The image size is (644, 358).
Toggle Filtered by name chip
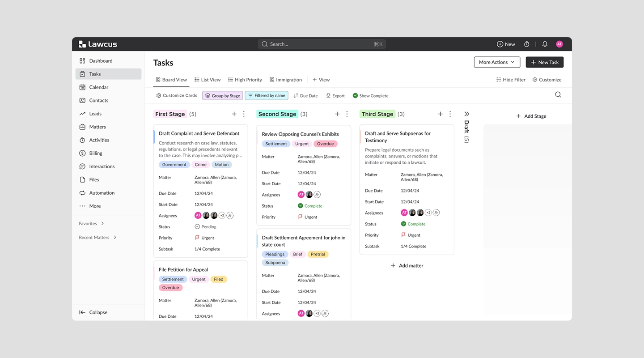pyautogui.click(x=267, y=95)
